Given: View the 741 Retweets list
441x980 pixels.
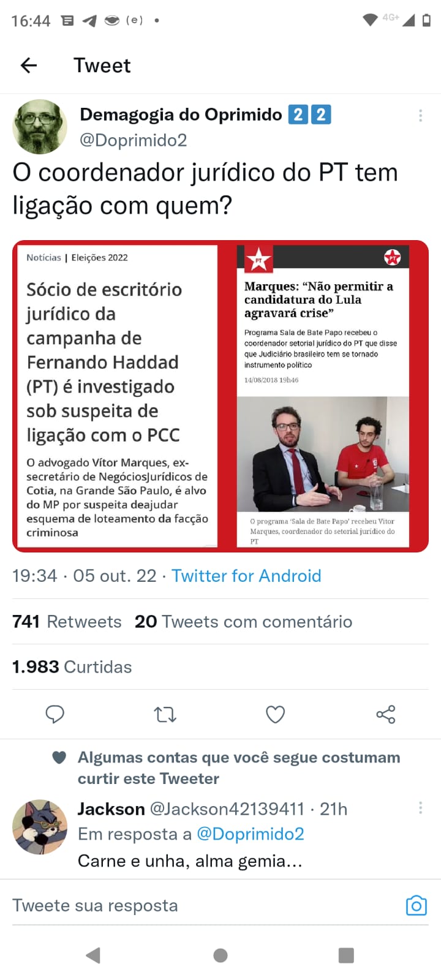Looking at the screenshot, I should pos(67,622).
